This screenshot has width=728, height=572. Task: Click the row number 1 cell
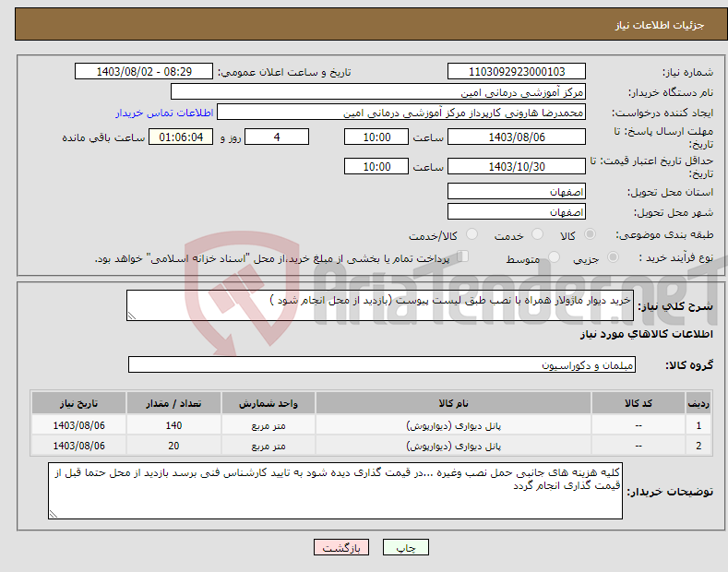(698, 425)
